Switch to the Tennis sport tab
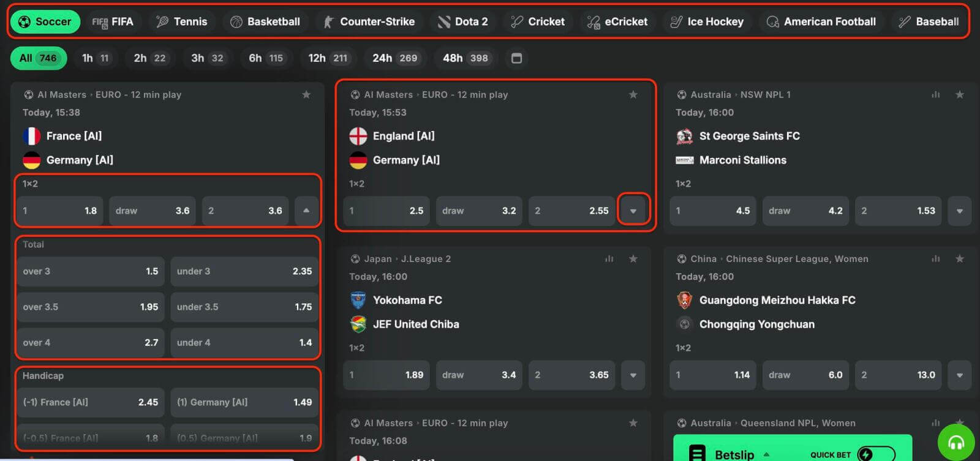This screenshot has height=461, width=980. click(x=182, y=21)
